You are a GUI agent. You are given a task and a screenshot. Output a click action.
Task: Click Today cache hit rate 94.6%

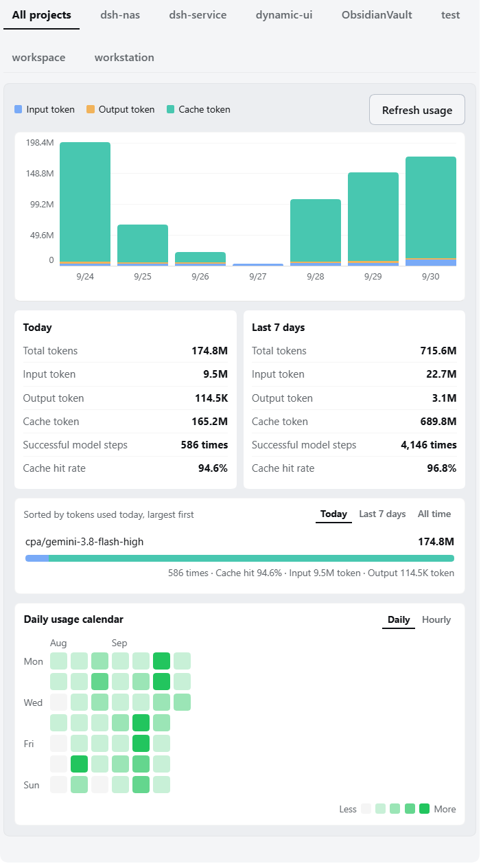[213, 468]
